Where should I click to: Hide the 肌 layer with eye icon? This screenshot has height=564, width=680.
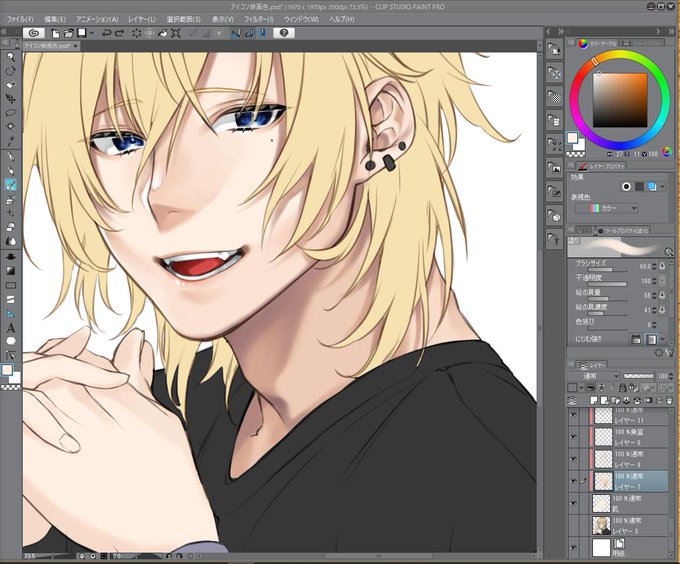click(573, 503)
